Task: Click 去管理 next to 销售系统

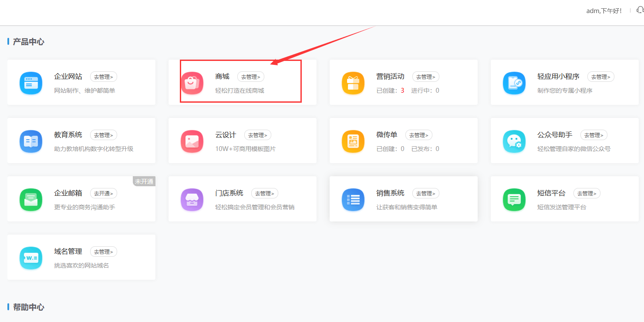Action: (x=426, y=193)
